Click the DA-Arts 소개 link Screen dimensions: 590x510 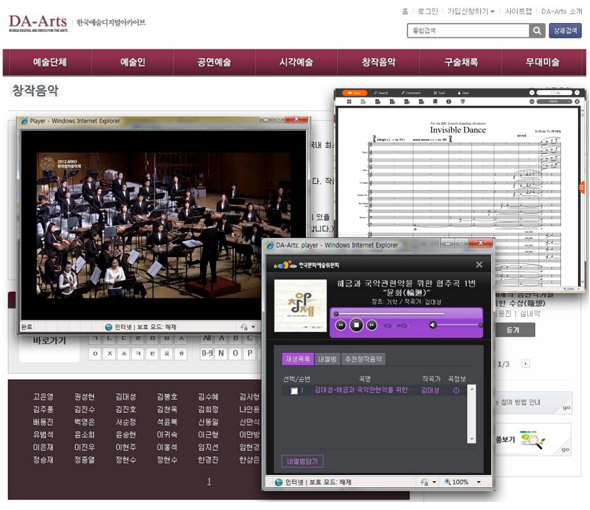tap(561, 11)
